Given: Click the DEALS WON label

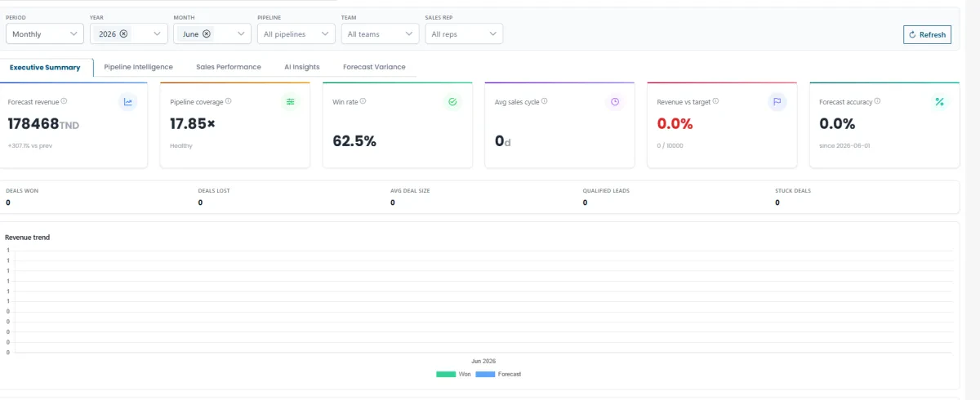Looking at the screenshot, I should 22,190.
